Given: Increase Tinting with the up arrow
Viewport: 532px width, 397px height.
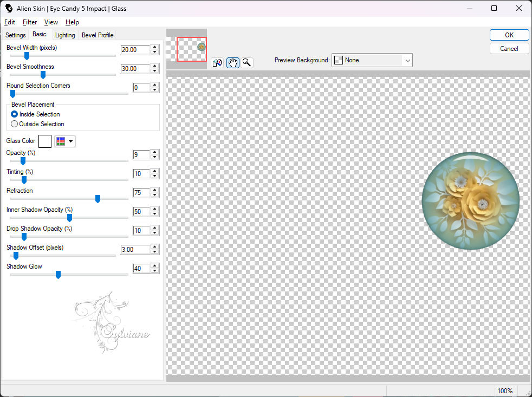Looking at the screenshot, I should coord(155,171).
